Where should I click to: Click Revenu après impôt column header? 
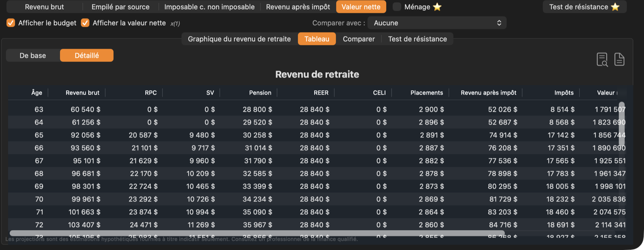(488, 92)
